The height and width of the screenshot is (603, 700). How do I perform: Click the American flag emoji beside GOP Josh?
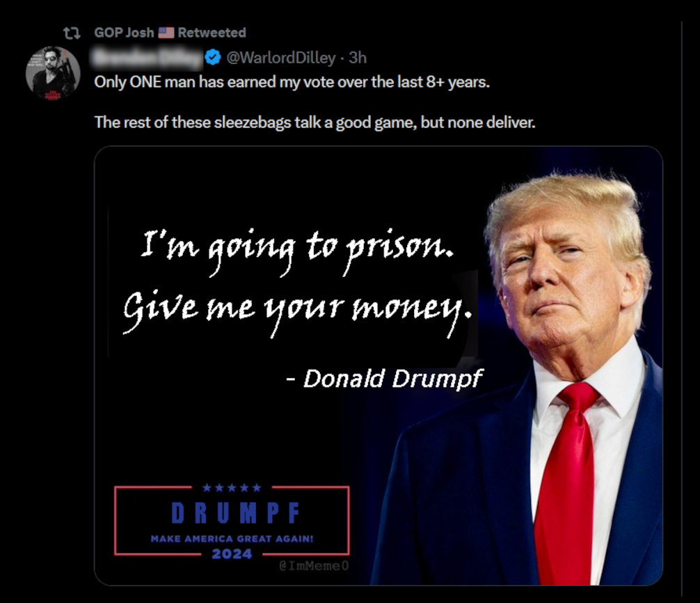click(x=166, y=33)
